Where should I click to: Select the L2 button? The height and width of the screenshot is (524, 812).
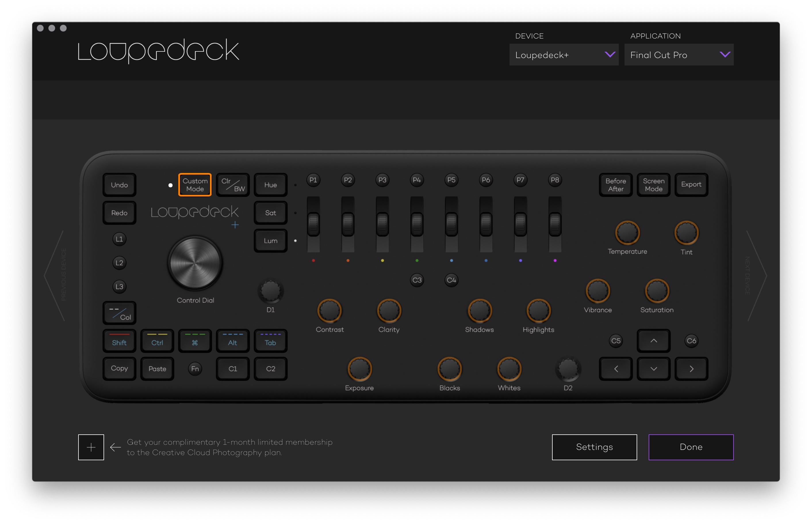[119, 263]
